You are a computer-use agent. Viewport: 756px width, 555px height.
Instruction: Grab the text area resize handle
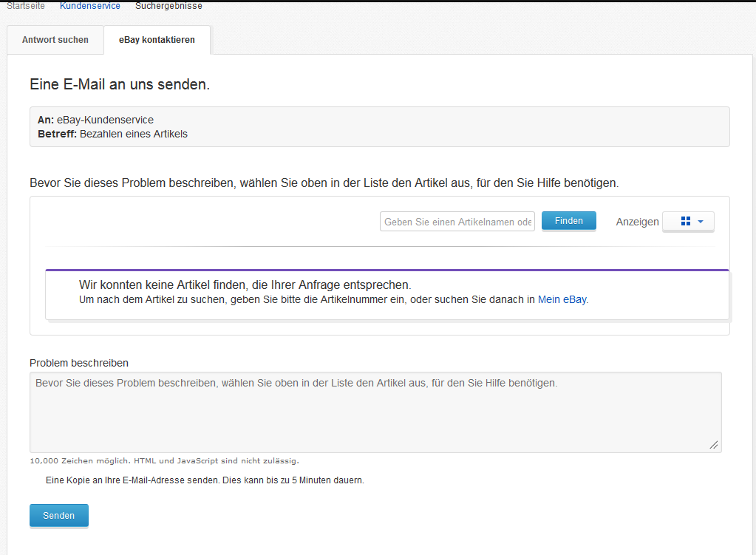pyautogui.click(x=714, y=445)
